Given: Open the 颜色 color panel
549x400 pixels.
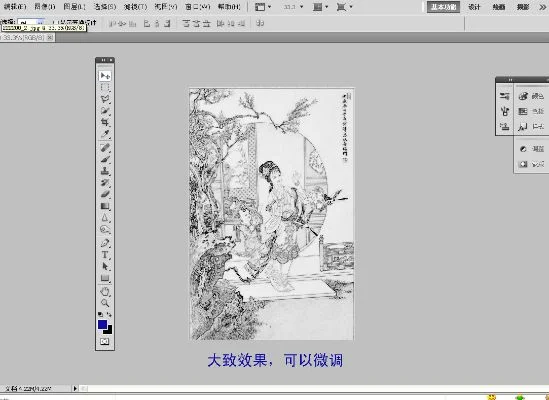Looking at the screenshot, I should pos(532,96).
